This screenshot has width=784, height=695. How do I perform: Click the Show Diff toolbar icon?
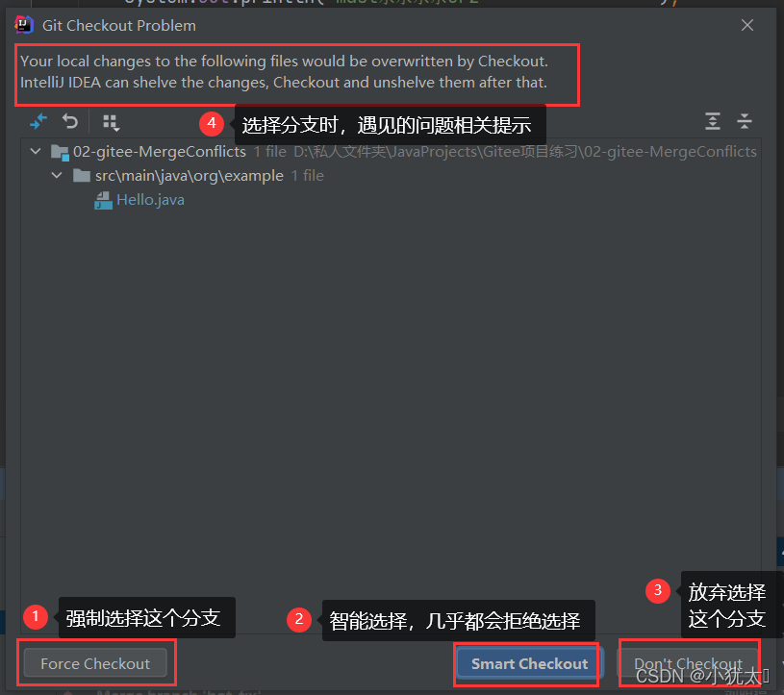(38, 121)
